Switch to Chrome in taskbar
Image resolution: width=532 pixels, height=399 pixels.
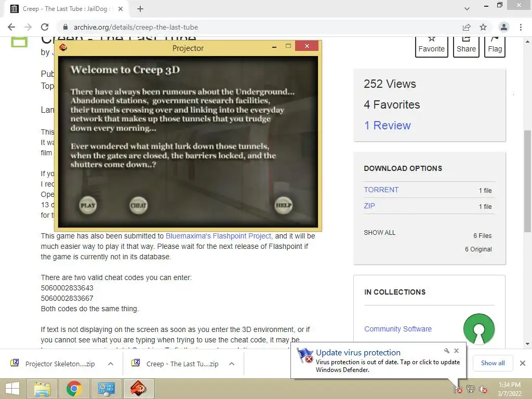(74, 389)
